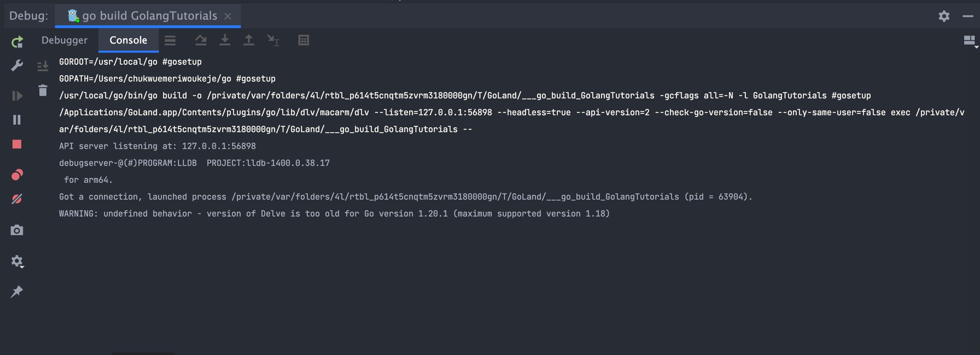The image size is (980, 355).
Task: Click the 'Debug:' tool window label
Action: click(28, 15)
